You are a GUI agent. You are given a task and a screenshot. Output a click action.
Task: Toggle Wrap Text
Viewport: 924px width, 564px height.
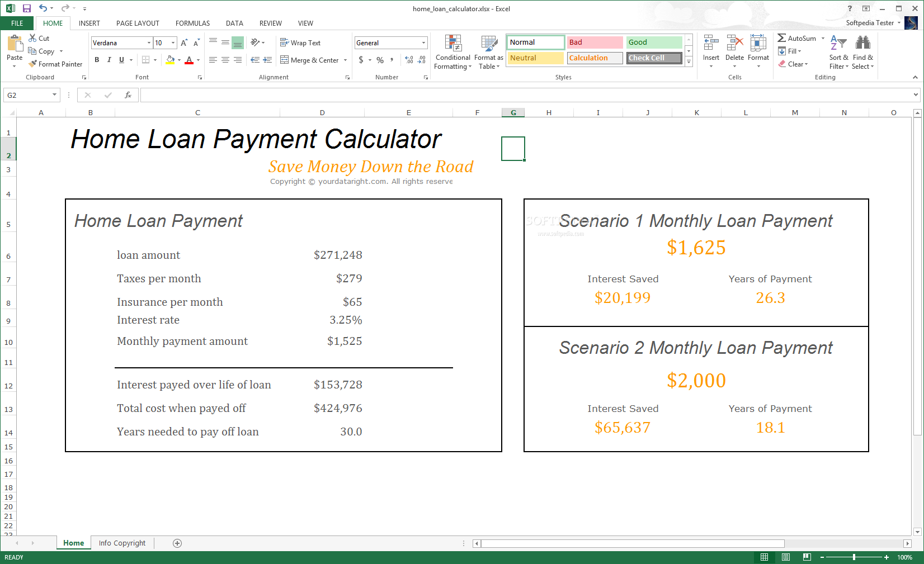click(x=300, y=42)
